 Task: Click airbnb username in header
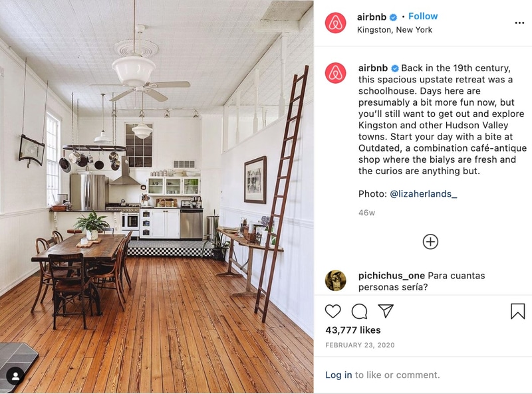click(372, 17)
